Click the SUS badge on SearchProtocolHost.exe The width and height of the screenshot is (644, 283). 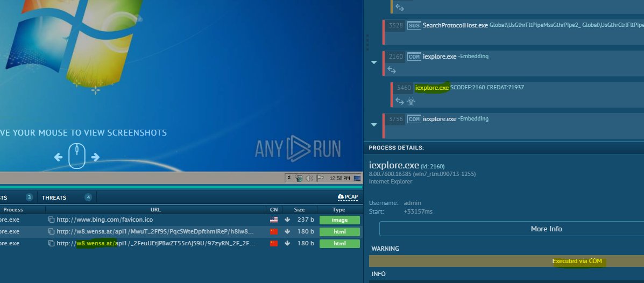click(414, 25)
